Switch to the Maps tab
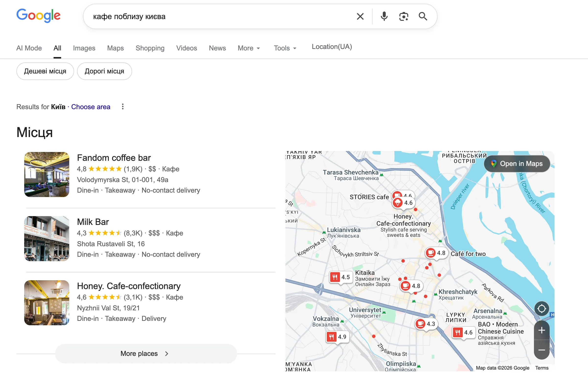The image size is (588, 373). pyautogui.click(x=115, y=48)
